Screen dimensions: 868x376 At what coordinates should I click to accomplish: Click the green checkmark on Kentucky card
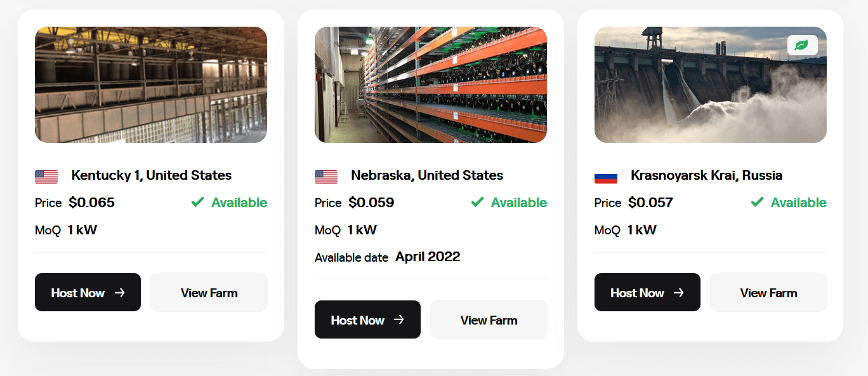point(197,202)
